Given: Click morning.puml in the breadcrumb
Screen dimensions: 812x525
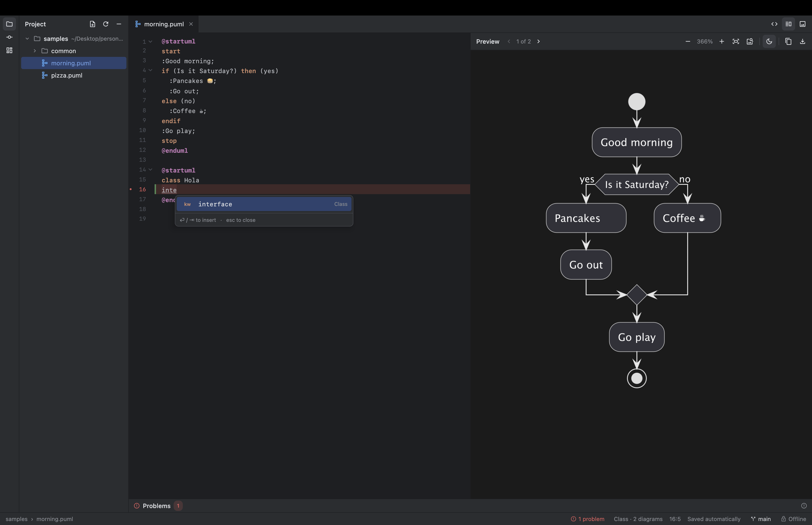Looking at the screenshot, I should pos(55,519).
